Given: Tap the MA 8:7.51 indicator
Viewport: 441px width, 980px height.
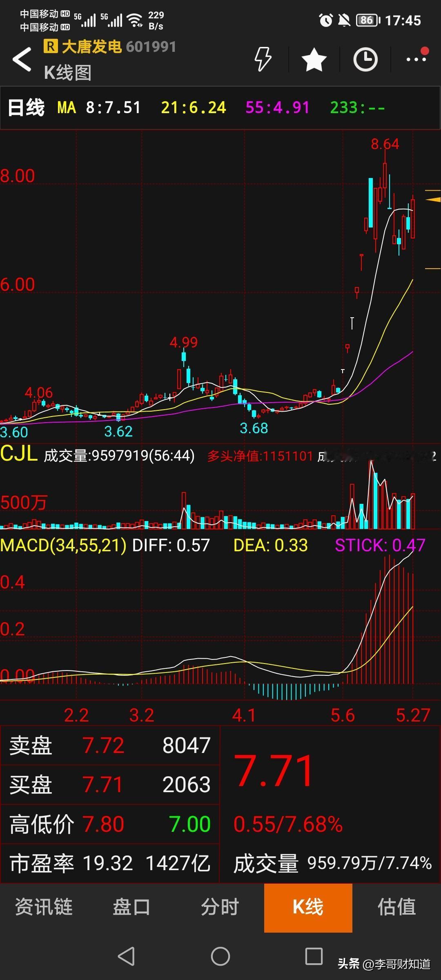Looking at the screenshot, I should point(99,108).
